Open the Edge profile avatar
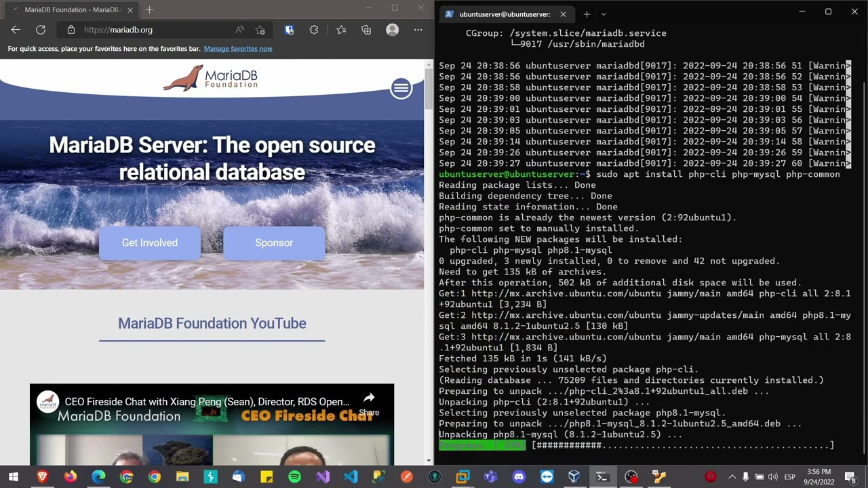The image size is (868, 488). click(392, 30)
